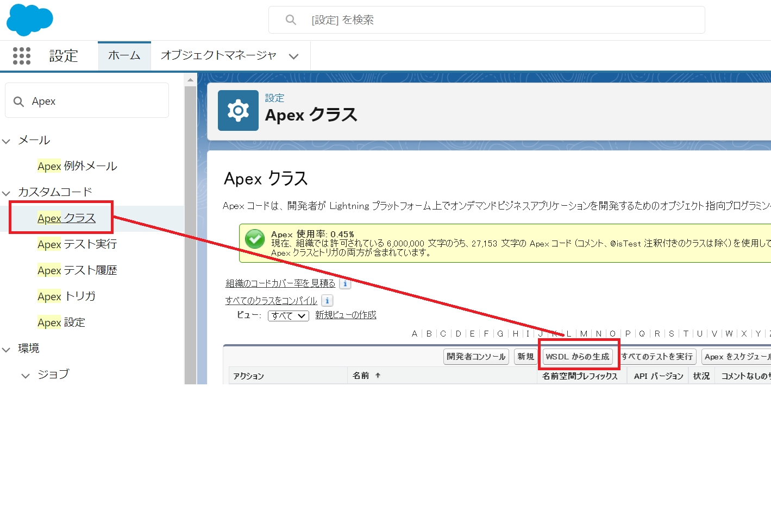771x532 pixels.
Task: Click the green checkmark usage icon
Action: click(x=255, y=239)
